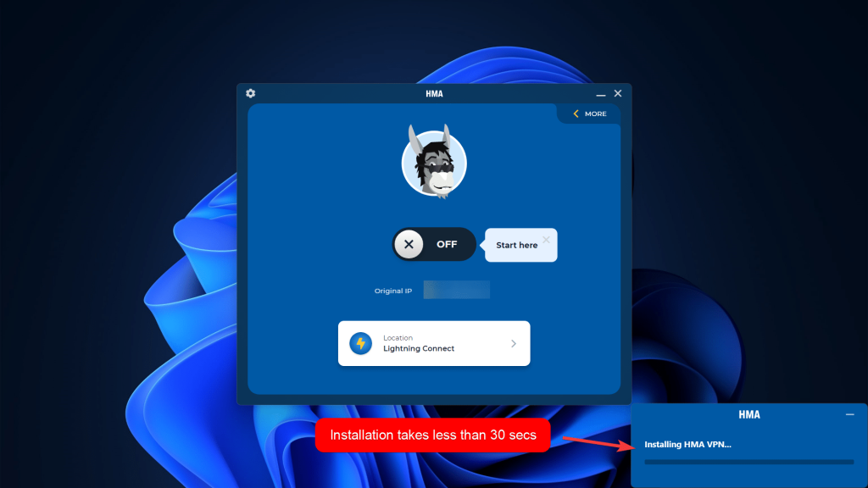Click the 'Original IP' label

(393, 291)
